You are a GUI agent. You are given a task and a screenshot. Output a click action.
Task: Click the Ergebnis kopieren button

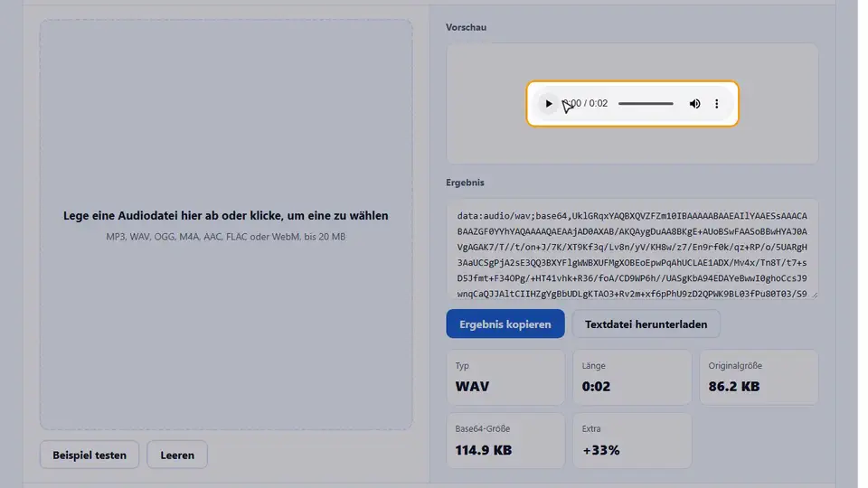click(x=505, y=324)
